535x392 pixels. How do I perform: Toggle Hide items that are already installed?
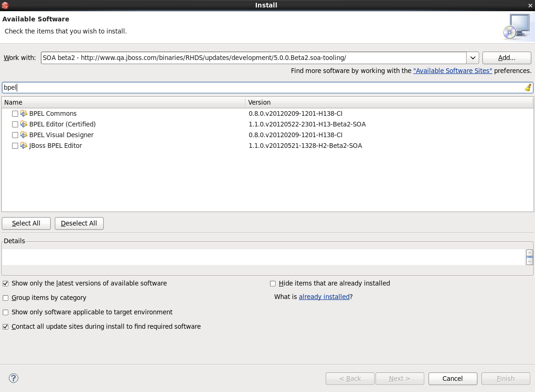pyautogui.click(x=273, y=284)
